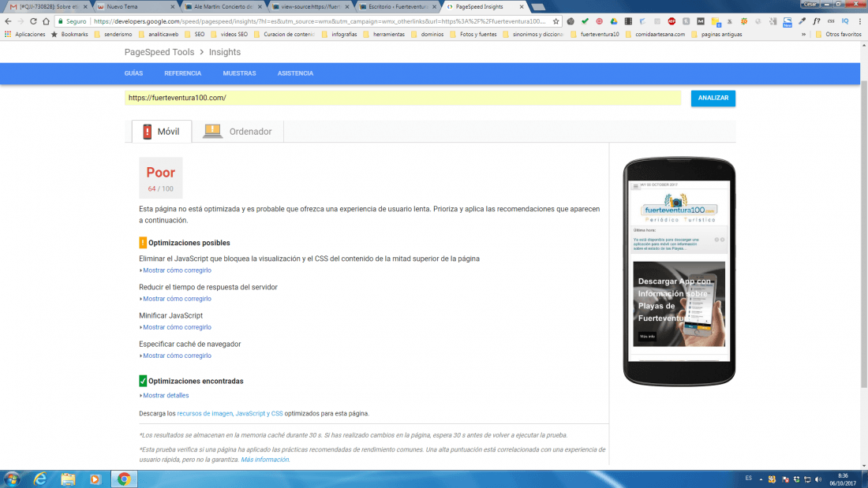Click the browser address bar URL
868x488 pixels.
point(320,21)
